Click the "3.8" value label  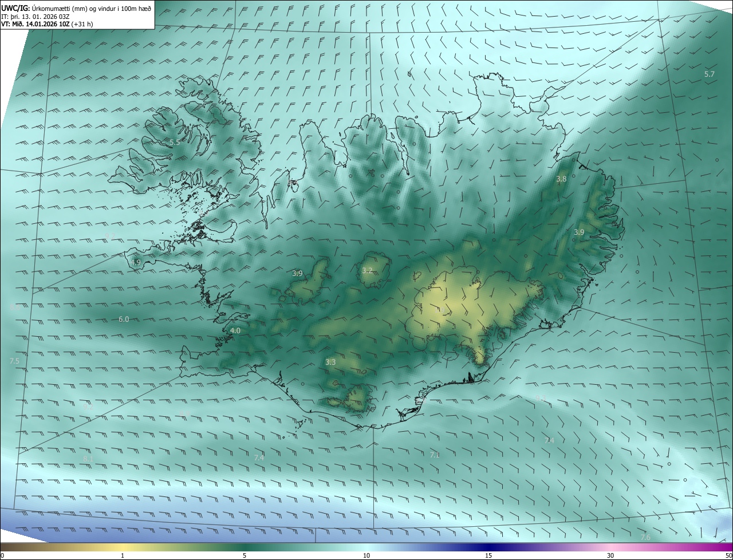point(562,179)
